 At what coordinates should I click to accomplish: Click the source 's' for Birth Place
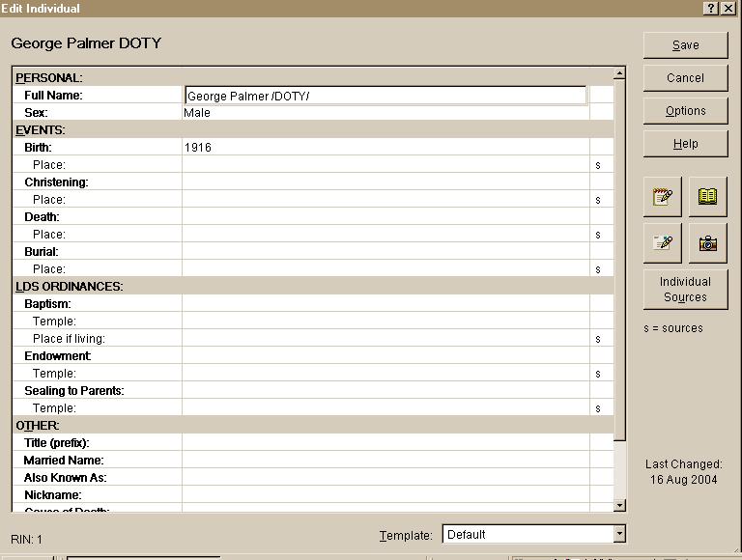coord(598,165)
